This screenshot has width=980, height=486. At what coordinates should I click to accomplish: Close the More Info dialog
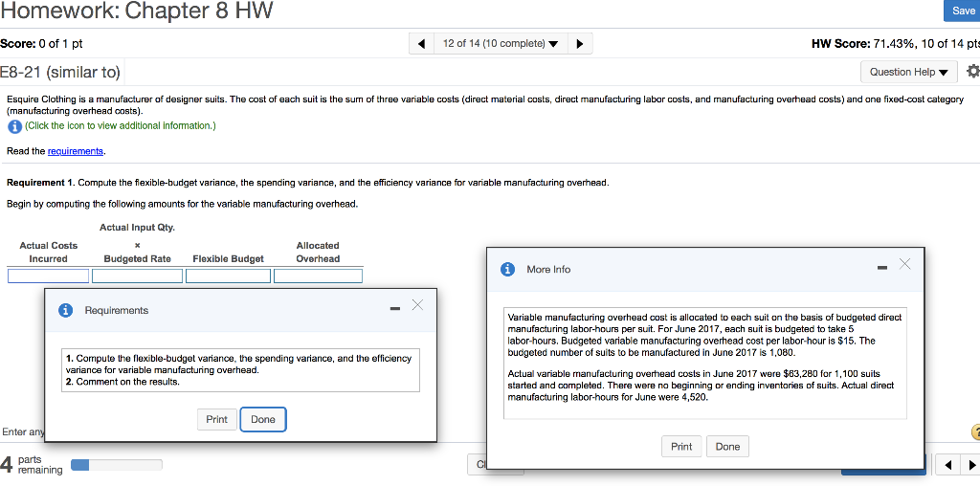[x=904, y=264]
